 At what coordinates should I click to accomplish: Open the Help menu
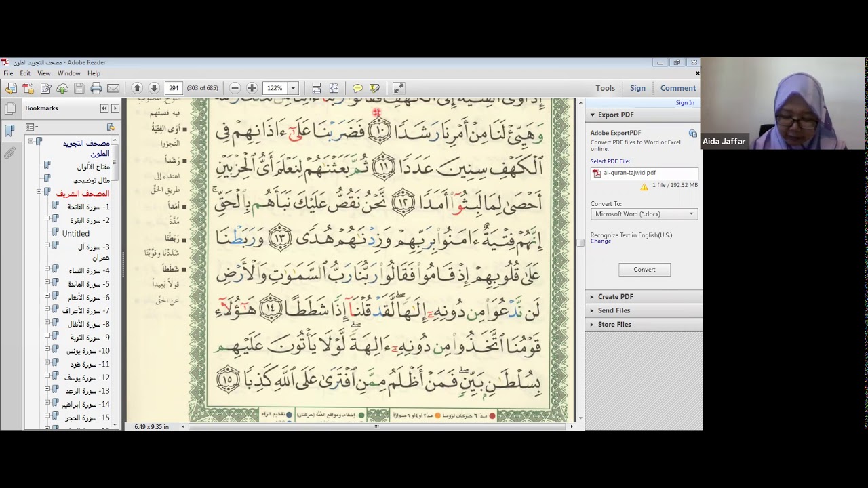pyautogui.click(x=94, y=73)
